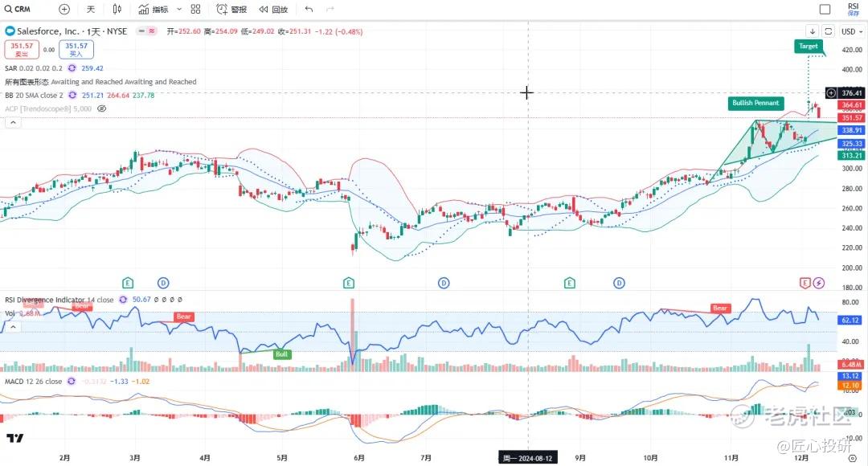Select the 所有图表形态 indicator legend
The width and height of the screenshot is (868, 466).
click(x=100, y=82)
